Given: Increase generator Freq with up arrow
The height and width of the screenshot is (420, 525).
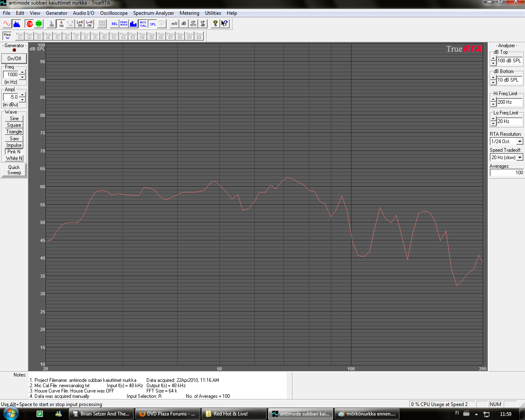Looking at the screenshot, I should click(23, 72).
